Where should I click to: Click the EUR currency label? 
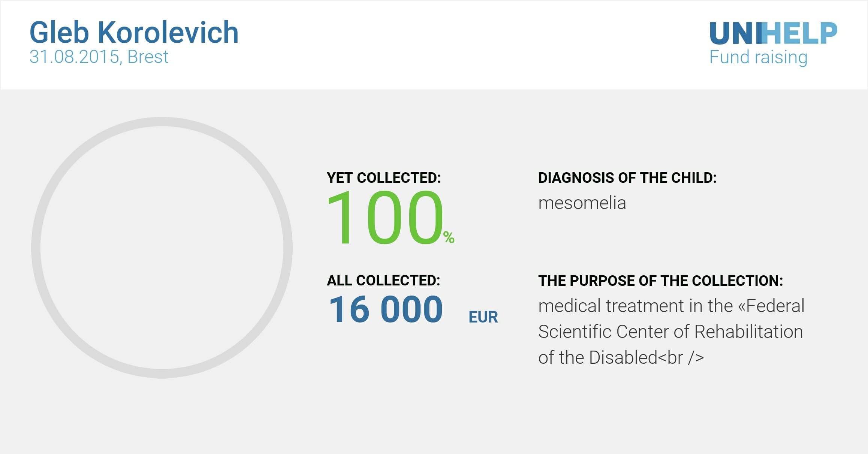(x=483, y=317)
